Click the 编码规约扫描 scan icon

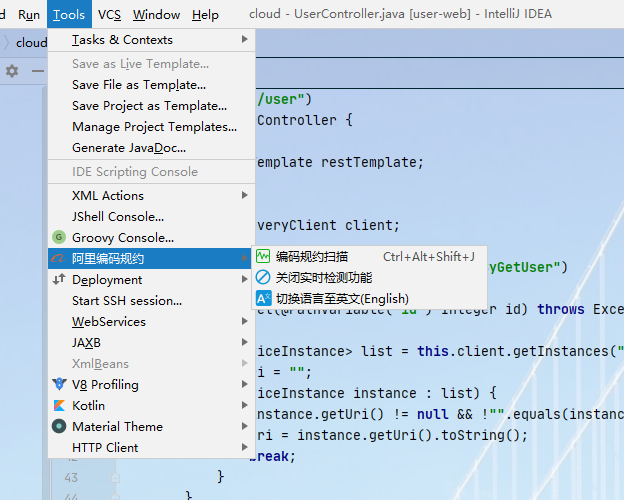263,257
